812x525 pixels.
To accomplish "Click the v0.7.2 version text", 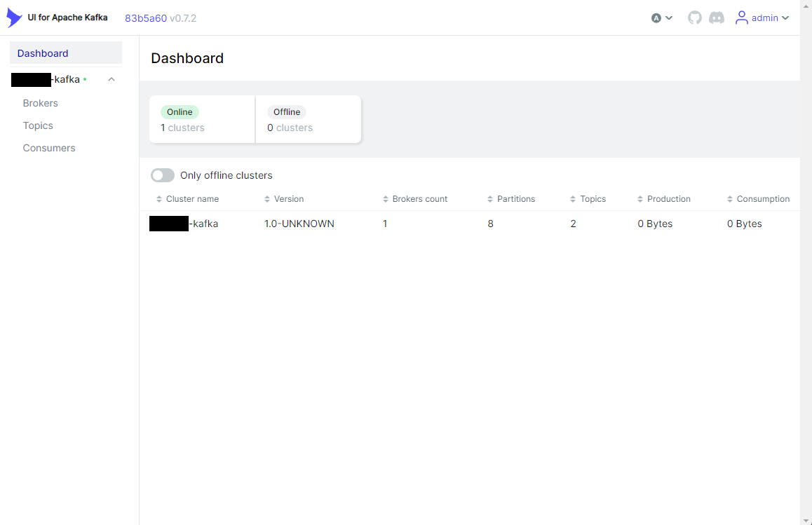I will [183, 18].
